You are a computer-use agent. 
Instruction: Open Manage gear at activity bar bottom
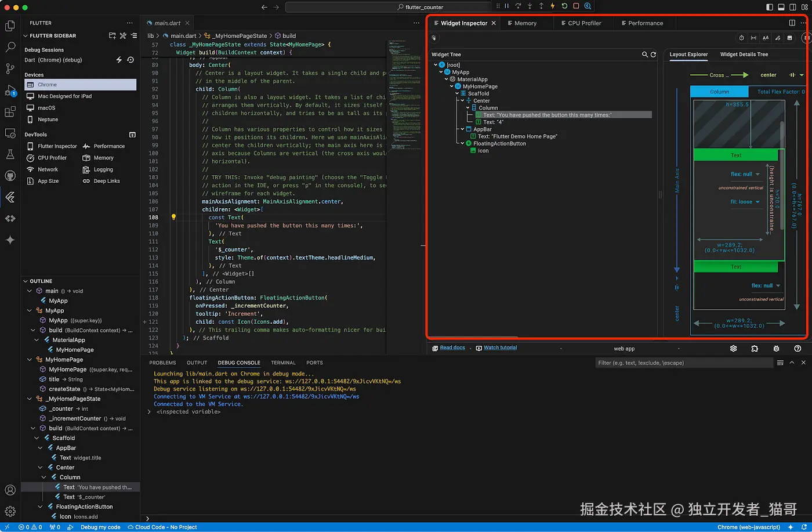point(10,512)
